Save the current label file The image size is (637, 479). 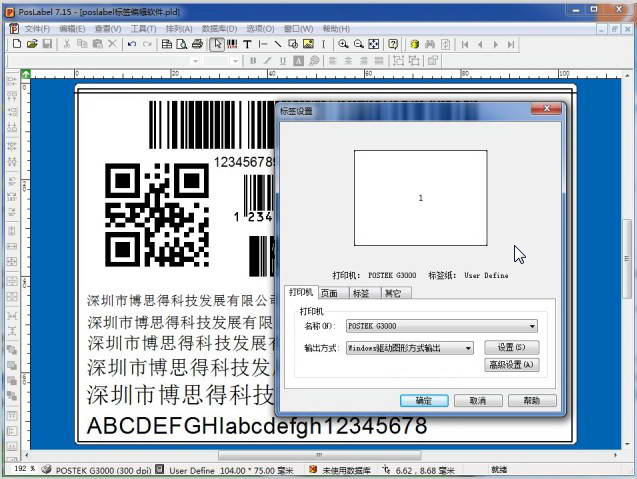(47, 44)
